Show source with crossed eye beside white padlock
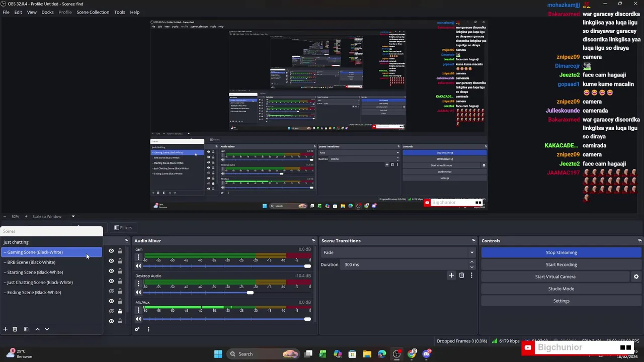The image size is (644, 362). 111,311
